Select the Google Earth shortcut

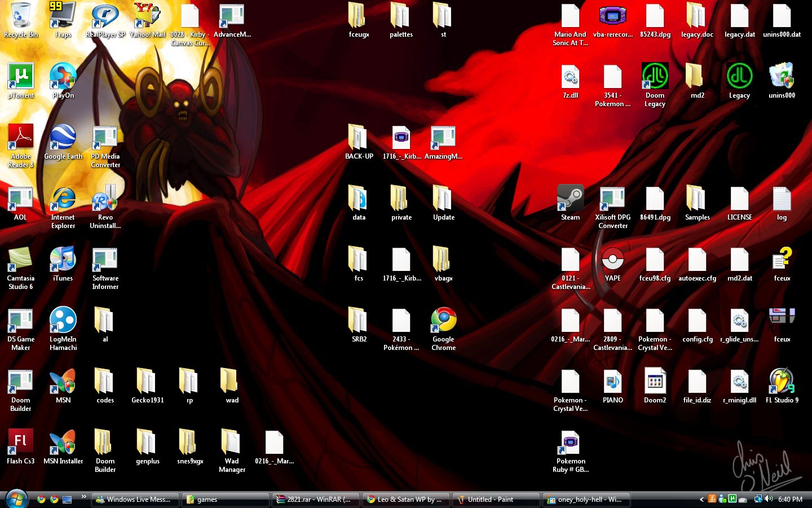pos(63,142)
